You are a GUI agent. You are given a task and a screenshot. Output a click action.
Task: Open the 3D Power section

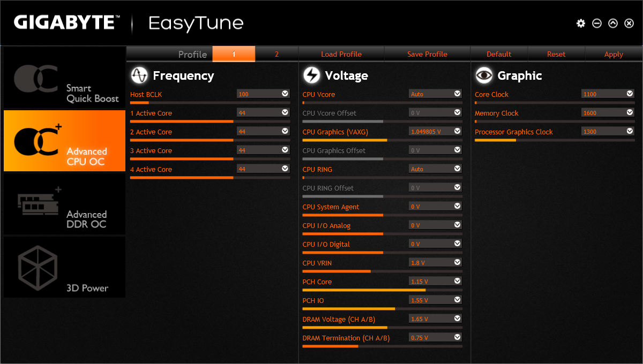tap(64, 267)
